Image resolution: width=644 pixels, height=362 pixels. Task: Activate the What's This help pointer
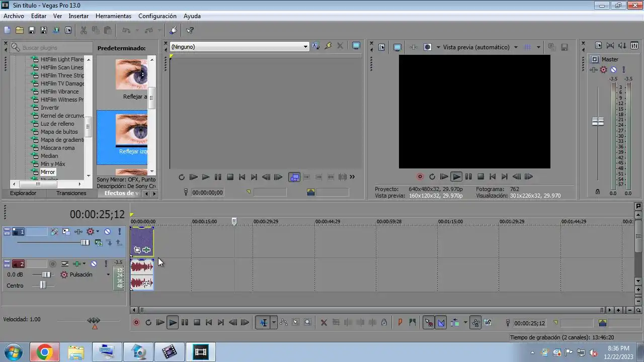(x=190, y=30)
